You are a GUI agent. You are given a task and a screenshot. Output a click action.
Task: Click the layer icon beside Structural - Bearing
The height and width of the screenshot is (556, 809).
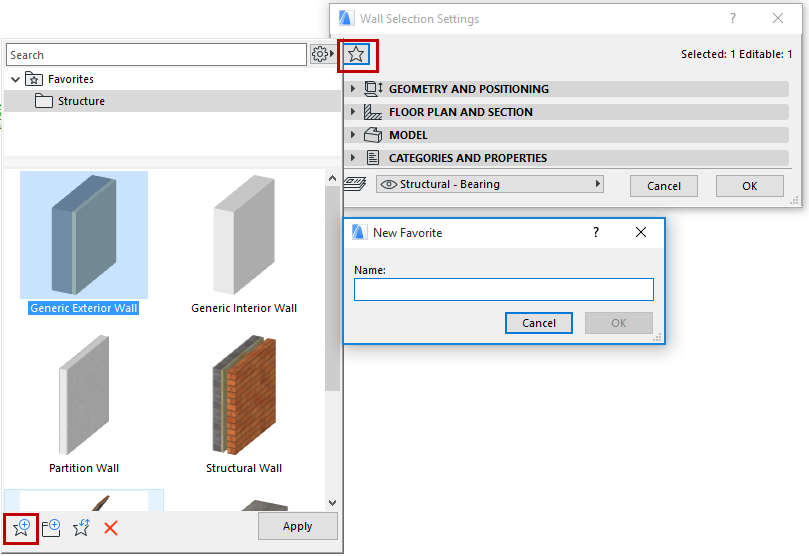click(x=355, y=184)
